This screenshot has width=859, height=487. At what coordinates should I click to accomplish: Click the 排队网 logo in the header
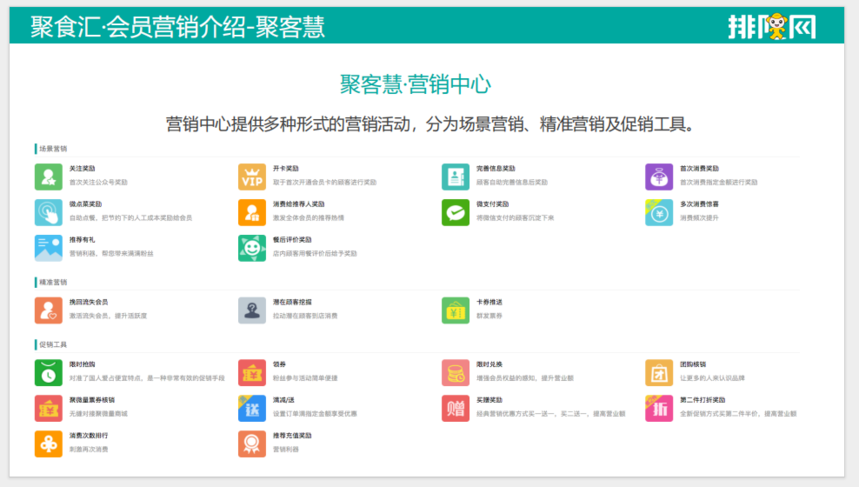pyautogui.click(x=772, y=26)
